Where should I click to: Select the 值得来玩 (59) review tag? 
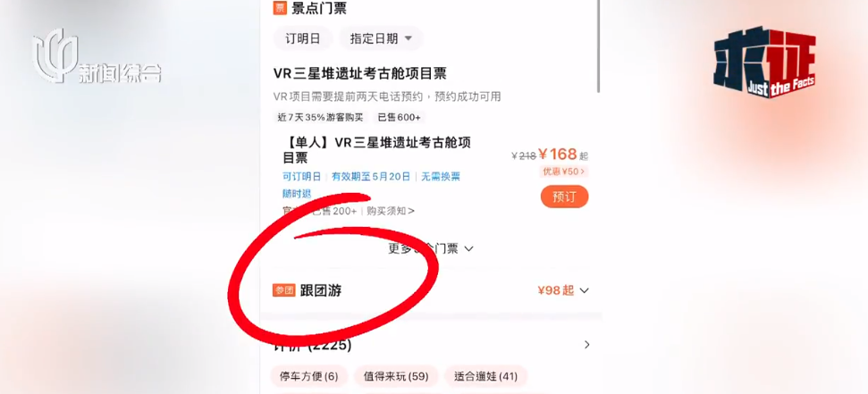point(396,377)
